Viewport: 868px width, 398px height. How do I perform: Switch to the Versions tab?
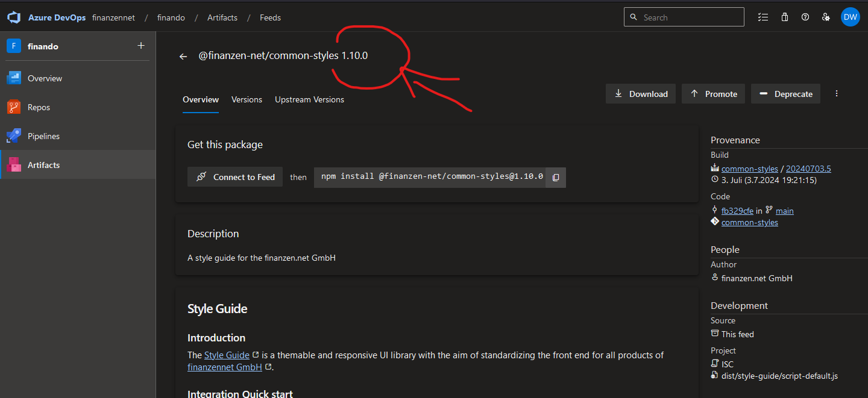click(247, 99)
